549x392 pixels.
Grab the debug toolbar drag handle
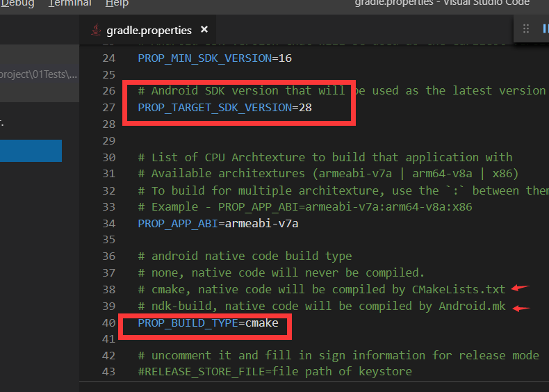[x=525, y=28]
